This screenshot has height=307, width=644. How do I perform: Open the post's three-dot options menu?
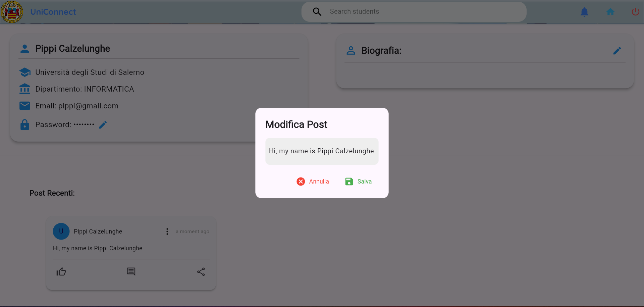tap(167, 232)
